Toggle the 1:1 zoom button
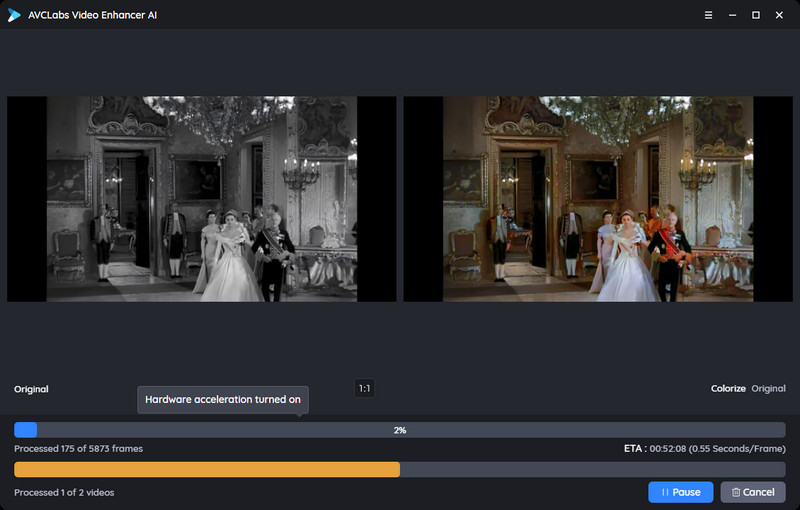The image size is (800, 510). 364,389
